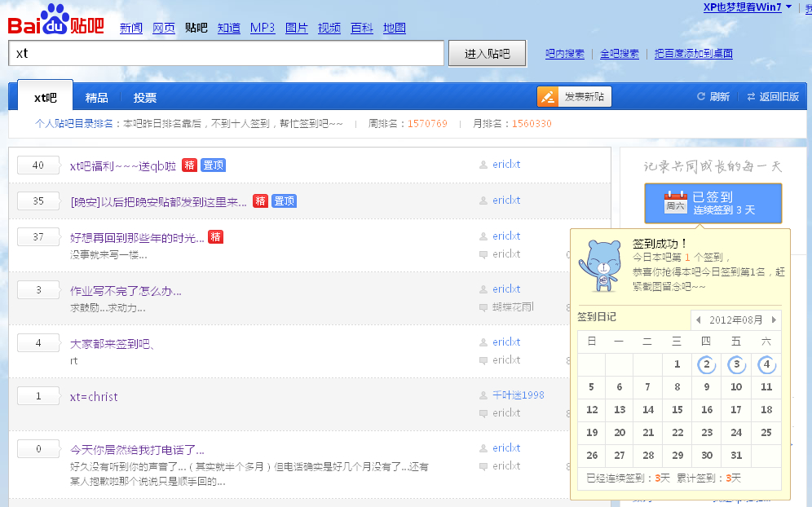Focus the search box containing xt

(227, 53)
